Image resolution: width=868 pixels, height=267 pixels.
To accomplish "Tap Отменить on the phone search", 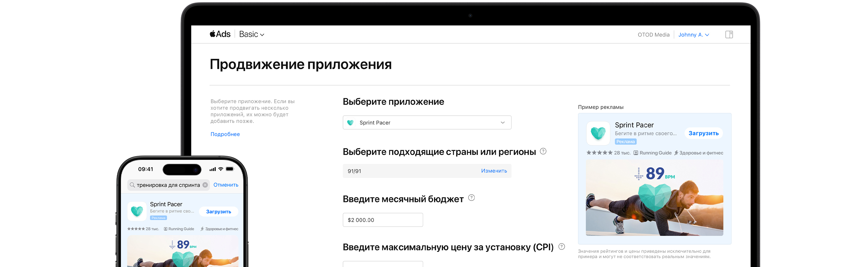I will [x=226, y=185].
